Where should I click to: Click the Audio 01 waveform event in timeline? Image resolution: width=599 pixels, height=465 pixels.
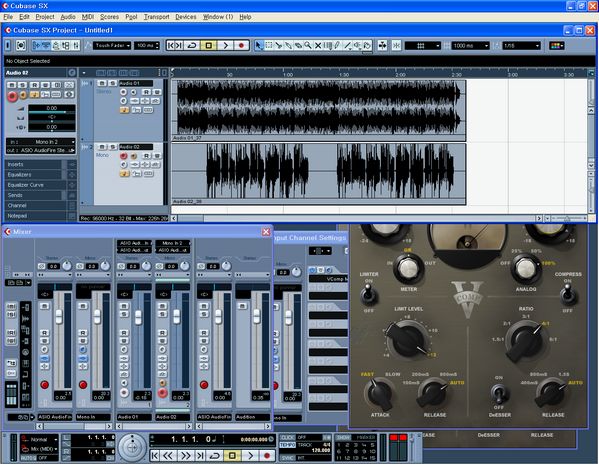click(x=319, y=110)
